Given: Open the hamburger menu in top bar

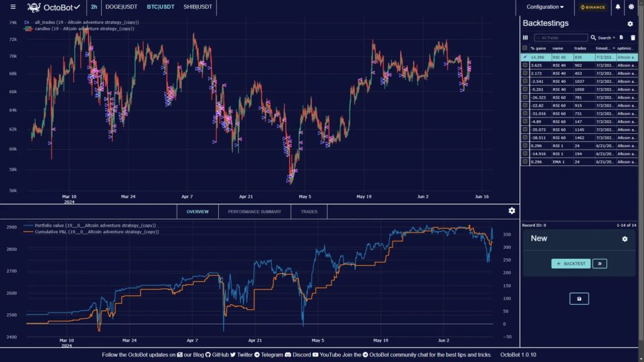Looking at the screenshot, I should pyautogui.click(x=13, y=7).
